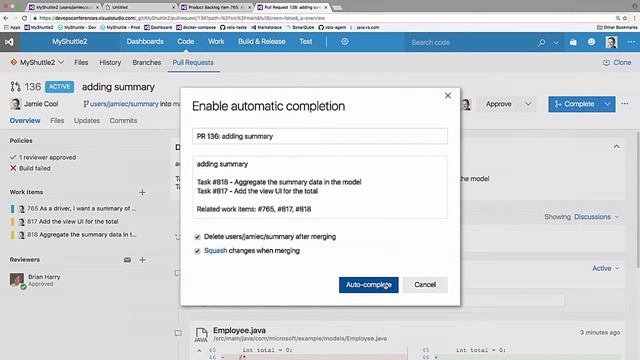The image size is (640, 360).
Task: Collapse the description section chevron
Action: (x=617, y=147)
